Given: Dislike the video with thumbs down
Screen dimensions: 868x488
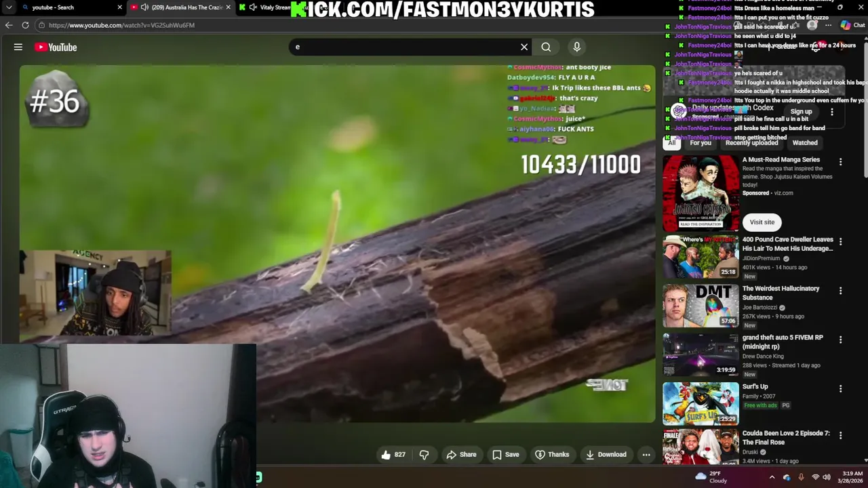Looking at the screenshot, I should [425, 455].
